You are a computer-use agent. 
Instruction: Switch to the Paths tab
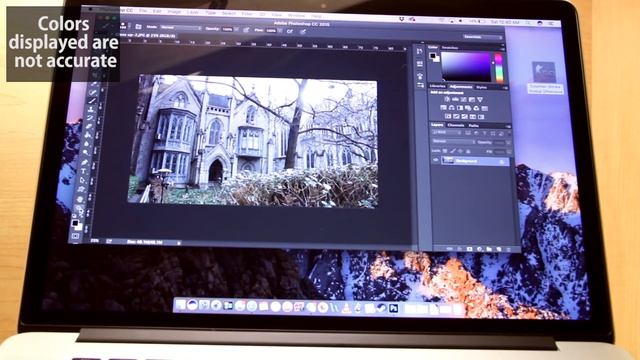point(473,125)
